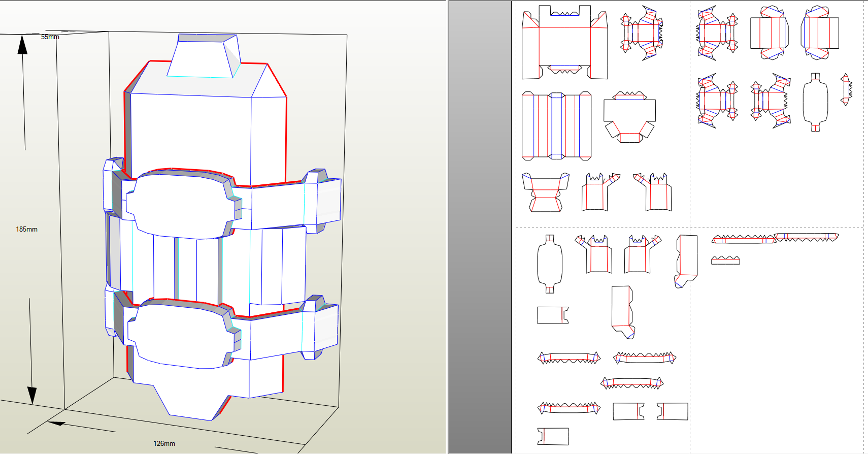The image size is (868, 454).
Task: Select the tall notched piece crossing the page border
Action: 686,261
